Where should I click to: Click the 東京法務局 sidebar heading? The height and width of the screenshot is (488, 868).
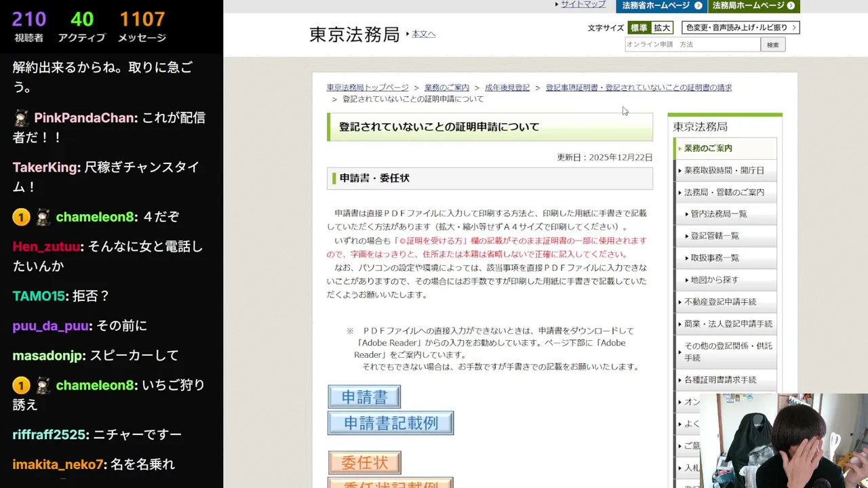point(700,127)
